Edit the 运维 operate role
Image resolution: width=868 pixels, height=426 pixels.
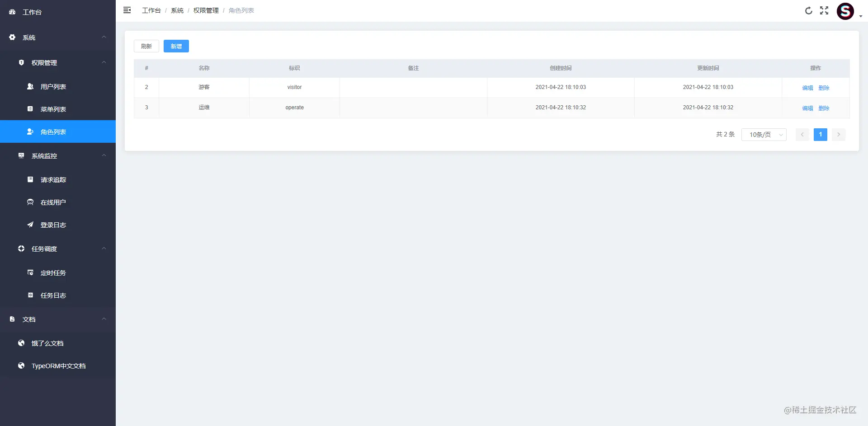807,108
